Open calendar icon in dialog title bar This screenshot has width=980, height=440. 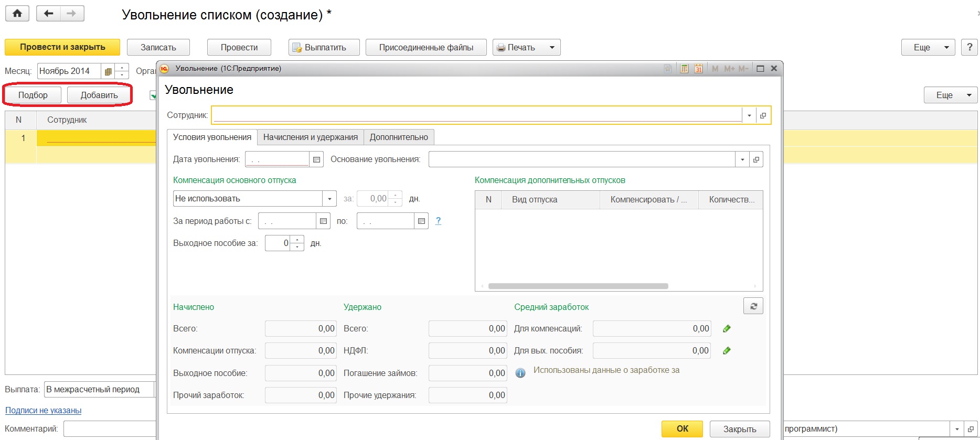pyautogui.click(x=698, y=69)
